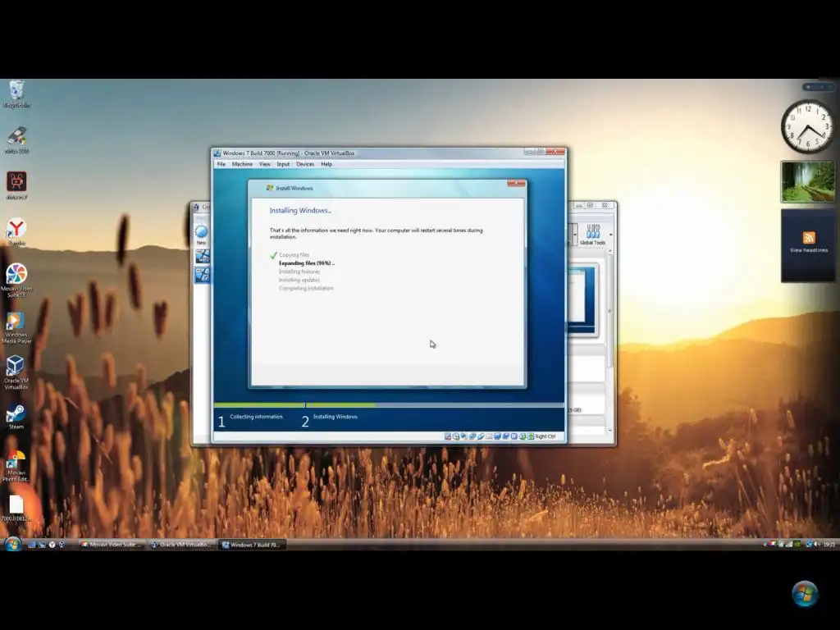Open the Steam desktop icon
Viewport: 840px width, 630px height.
(x=16, y=418)
